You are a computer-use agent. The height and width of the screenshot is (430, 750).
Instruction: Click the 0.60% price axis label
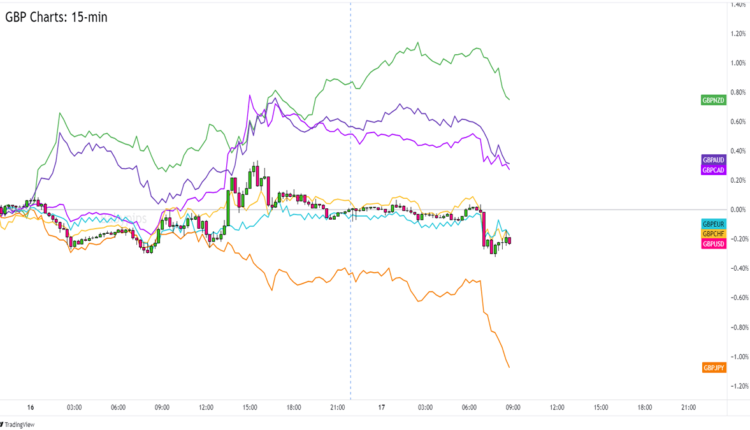(x=737, y=121)
